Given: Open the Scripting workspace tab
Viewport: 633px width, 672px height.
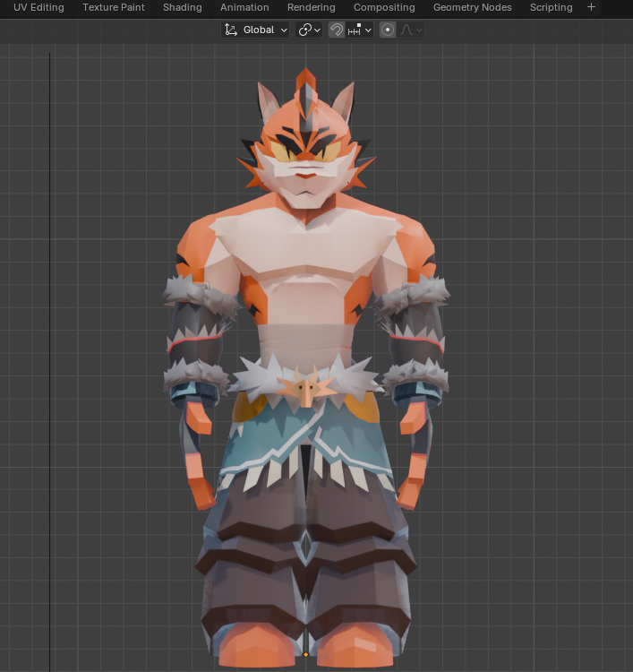Looking at the screenshot, I should tap(552, 7).
